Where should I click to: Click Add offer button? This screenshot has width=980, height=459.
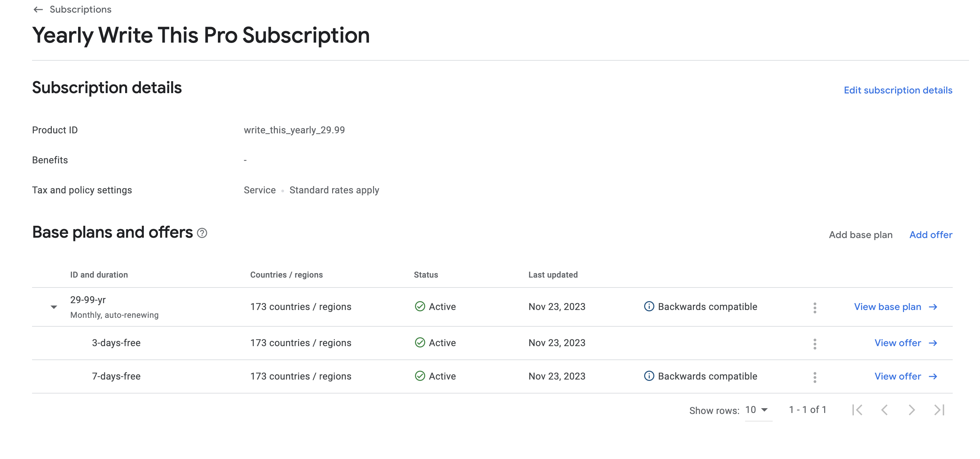[931, 235]
